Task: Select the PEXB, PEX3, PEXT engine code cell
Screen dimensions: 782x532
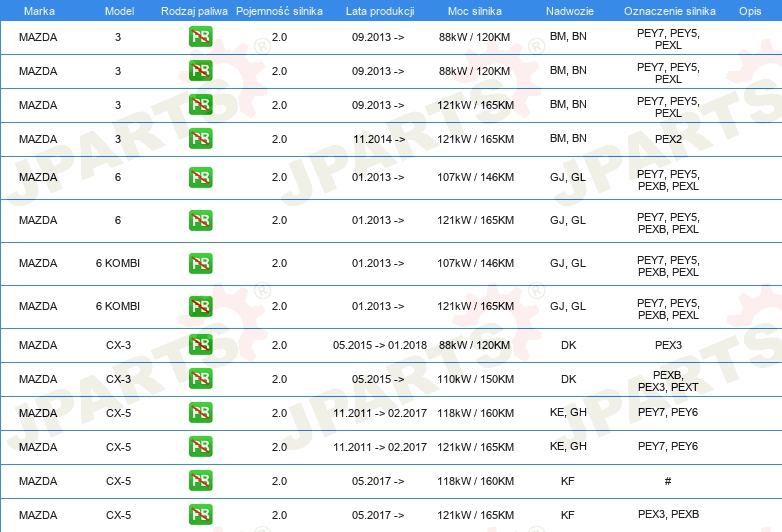Action: tap(668, 381)
